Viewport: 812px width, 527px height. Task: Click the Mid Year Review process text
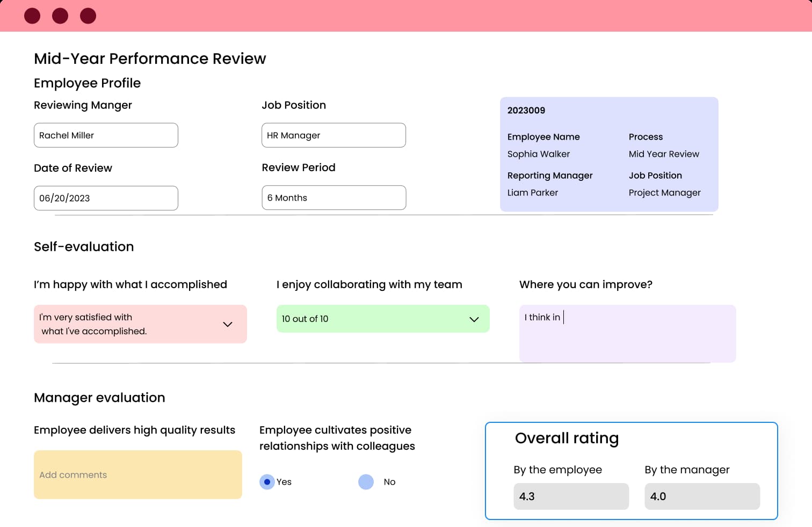(664, 154)
